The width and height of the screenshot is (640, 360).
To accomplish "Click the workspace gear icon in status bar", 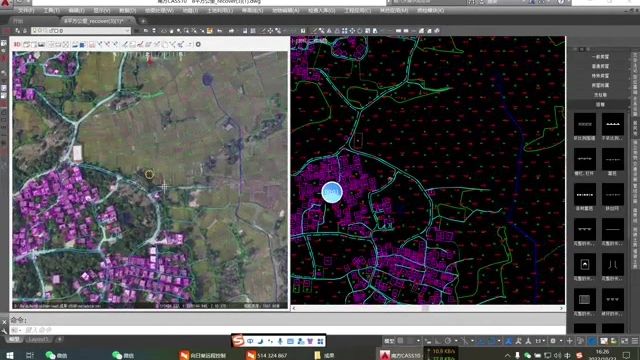I will [x=553, y=341].
